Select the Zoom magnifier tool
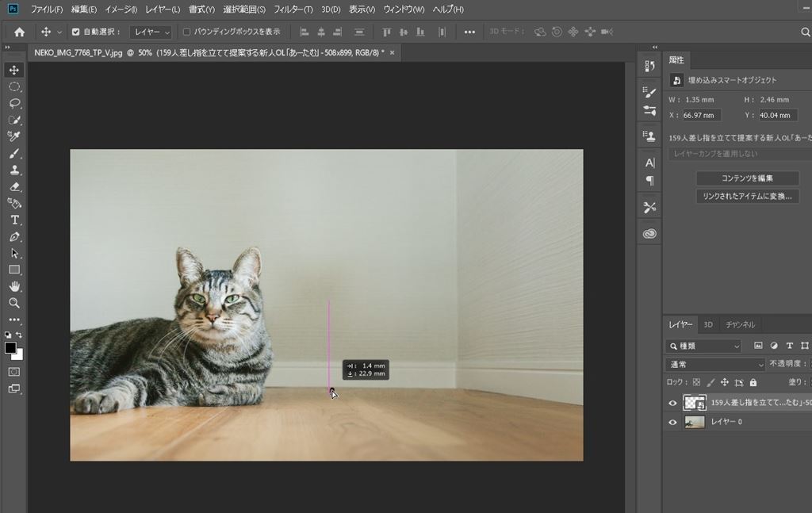This screenshot has width=812, height=513. 14,303
